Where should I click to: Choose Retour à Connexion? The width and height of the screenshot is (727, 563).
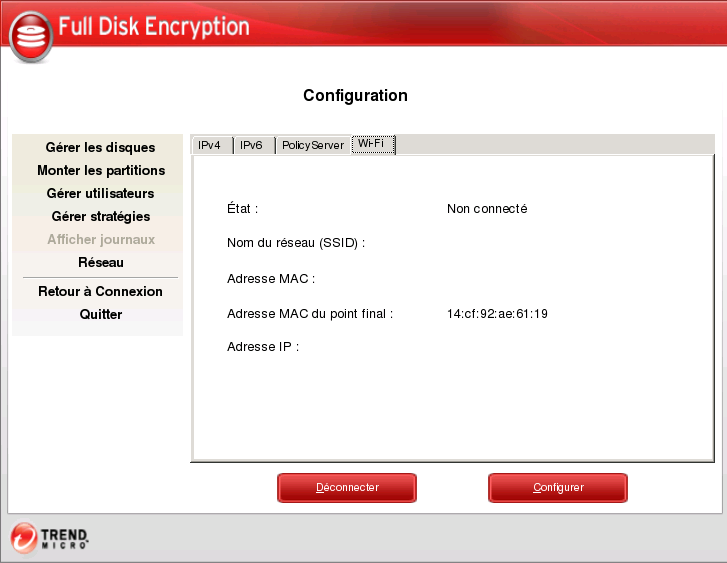(x=100, y=292)
